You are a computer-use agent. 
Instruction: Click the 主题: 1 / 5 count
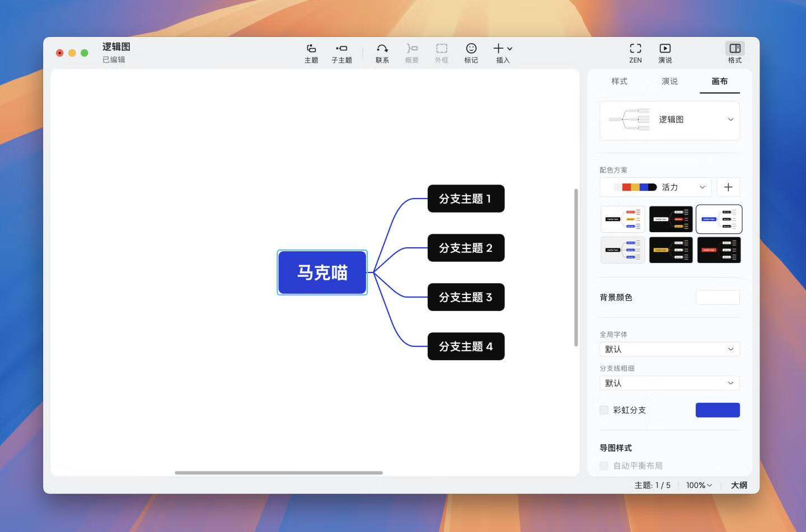click(652, 485)
